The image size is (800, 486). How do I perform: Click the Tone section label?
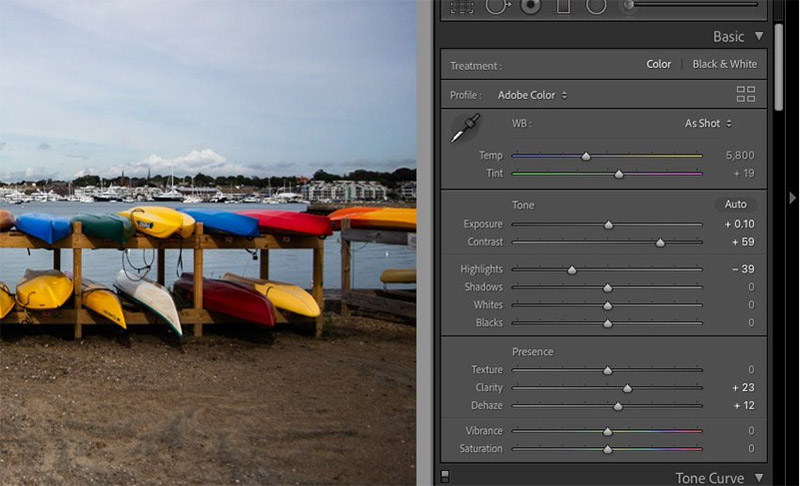click(523, 205)
